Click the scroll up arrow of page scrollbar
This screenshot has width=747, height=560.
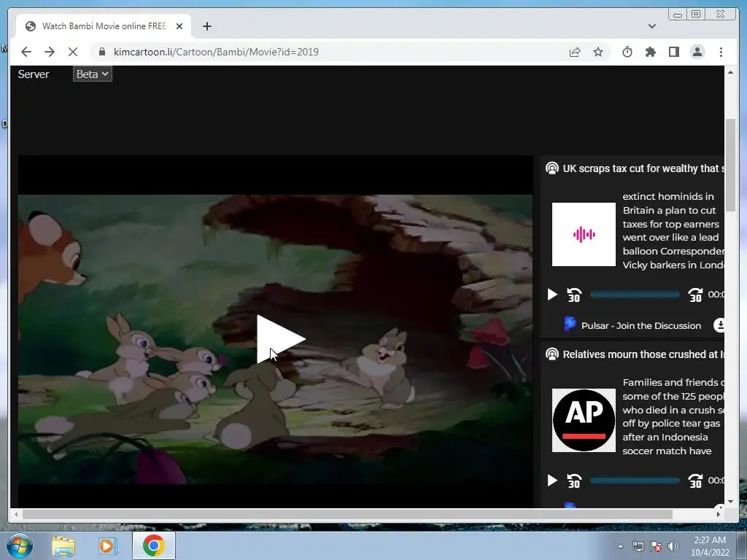point(730,72)
